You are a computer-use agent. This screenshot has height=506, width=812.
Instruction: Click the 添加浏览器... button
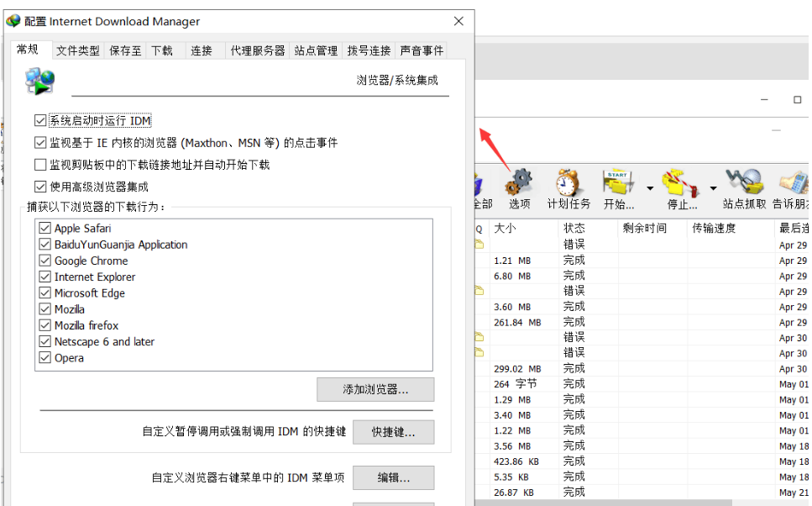pos(375,390)
